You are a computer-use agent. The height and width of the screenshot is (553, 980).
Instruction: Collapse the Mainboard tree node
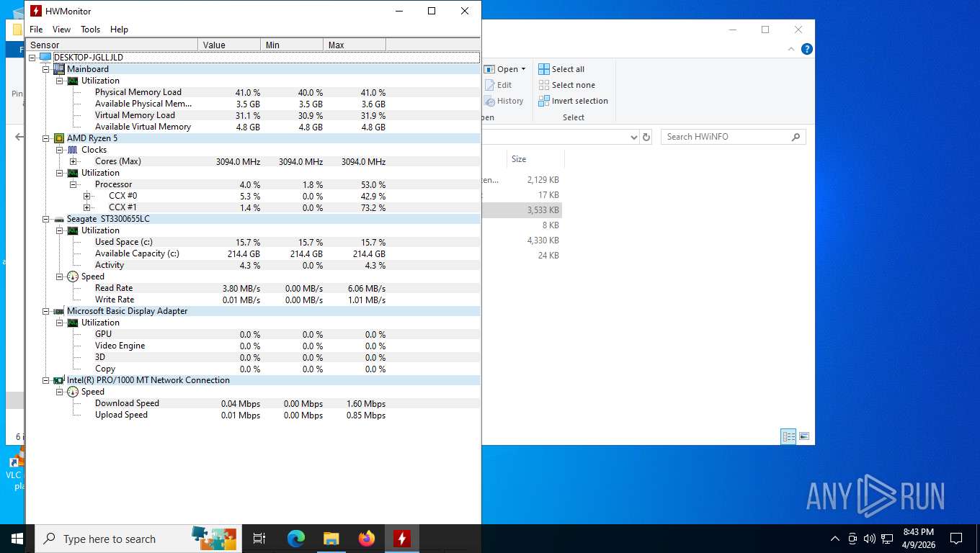click(45, 69)
